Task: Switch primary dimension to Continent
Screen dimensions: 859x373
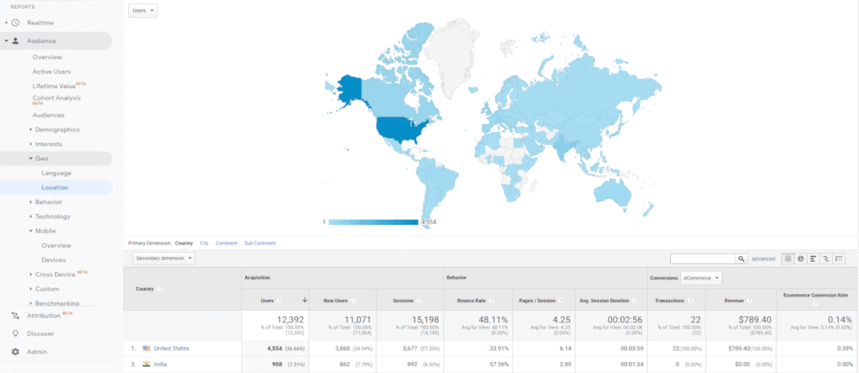Action: (x=226, y=243)
